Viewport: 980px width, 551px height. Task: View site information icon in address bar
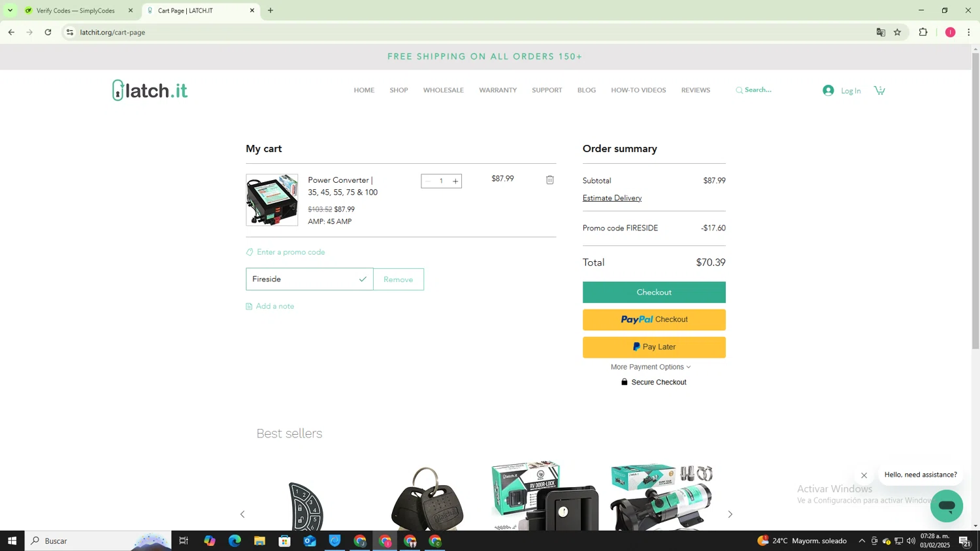tap(70, 32)
